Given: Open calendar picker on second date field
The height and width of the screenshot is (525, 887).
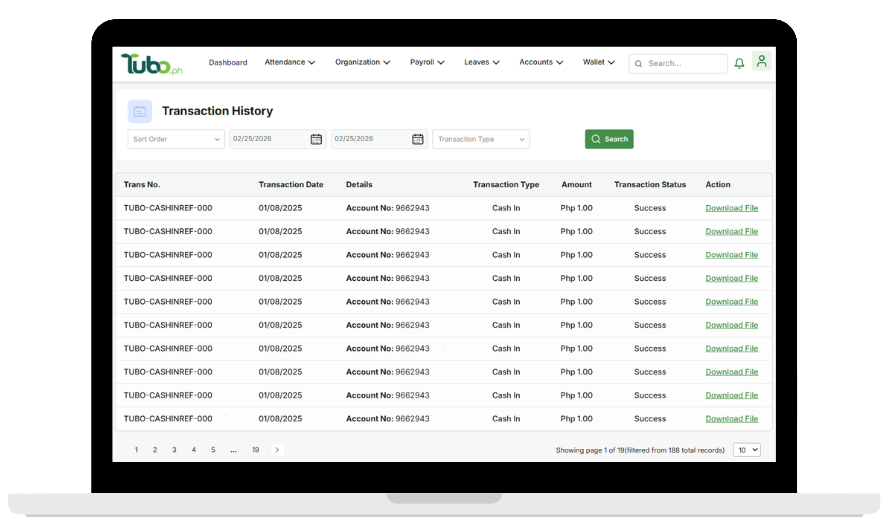Looking at the screenshot, I should (418, 139).
